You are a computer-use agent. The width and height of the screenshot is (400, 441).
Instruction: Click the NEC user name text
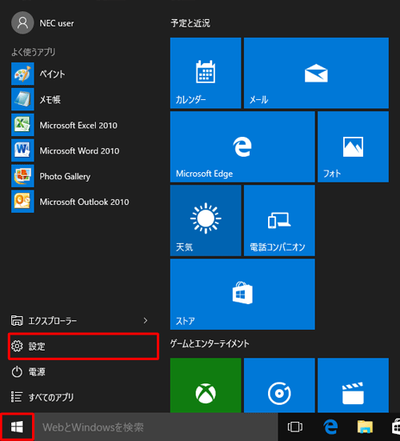[x=57, y=23]
